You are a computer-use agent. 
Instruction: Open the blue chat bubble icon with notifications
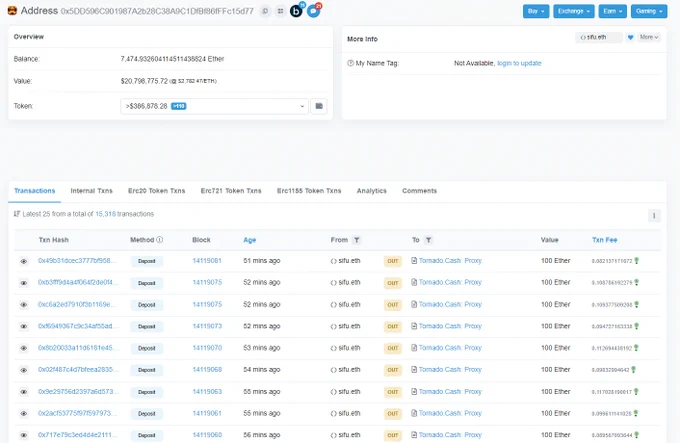pos(314,11)
